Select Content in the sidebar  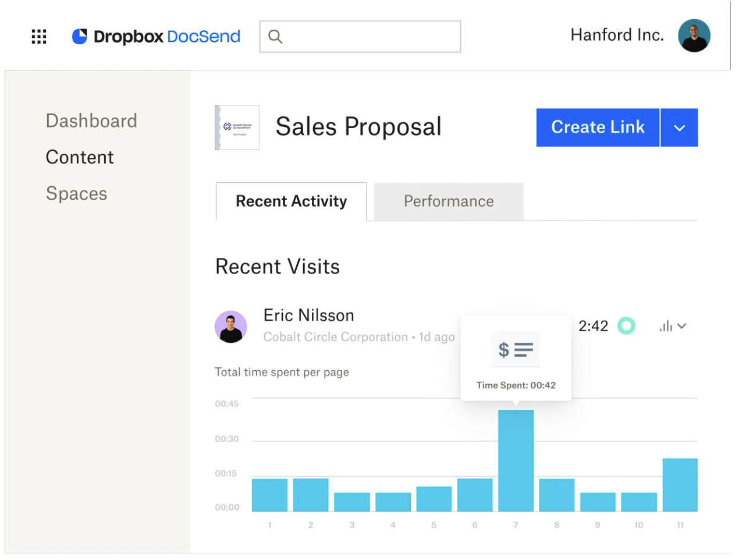pos(80,157)
